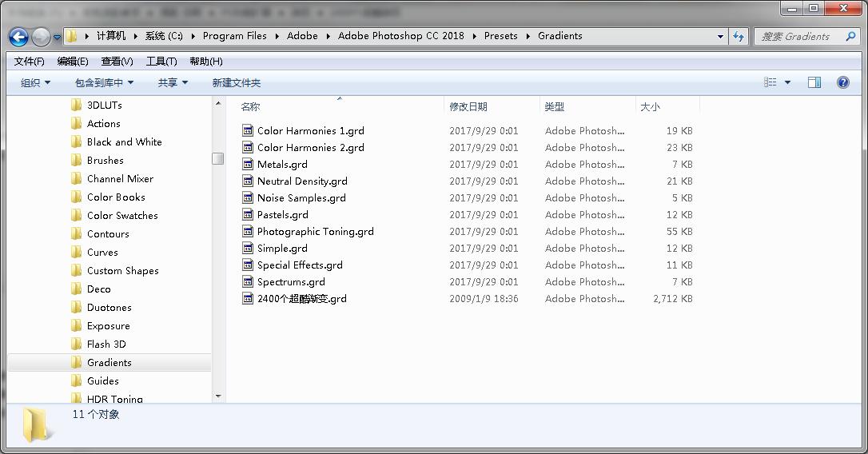This screenshot has width=868, height=454.
Task: Select the Gradients folder in tree
Action: (x=109, y=363)
